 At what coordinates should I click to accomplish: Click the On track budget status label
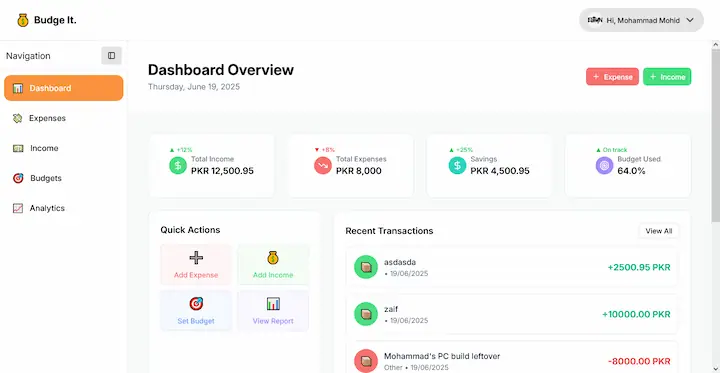612,150
